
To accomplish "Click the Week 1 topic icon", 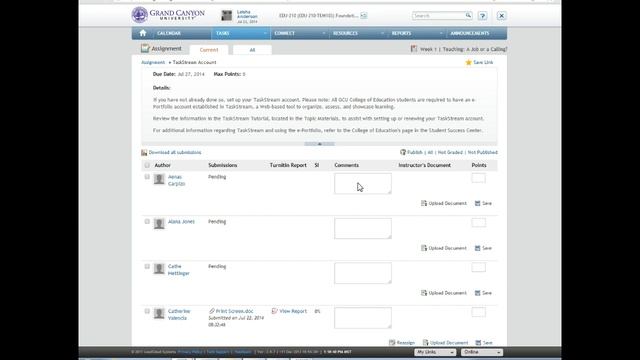I will 414,49.
